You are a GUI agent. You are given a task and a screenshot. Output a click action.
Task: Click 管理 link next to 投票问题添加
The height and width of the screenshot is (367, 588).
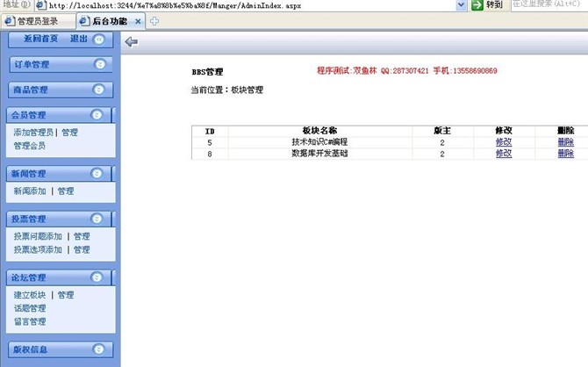(x=82, y=236)
